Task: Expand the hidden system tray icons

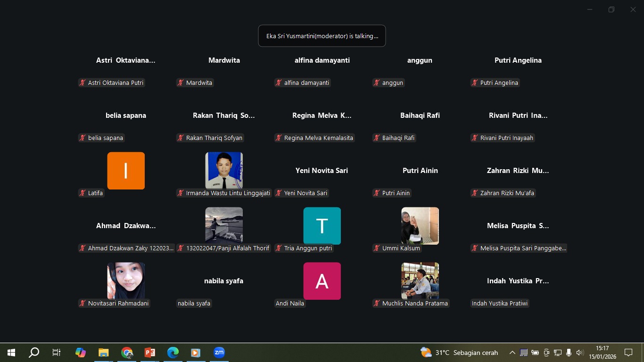Action: click(512, 353)
